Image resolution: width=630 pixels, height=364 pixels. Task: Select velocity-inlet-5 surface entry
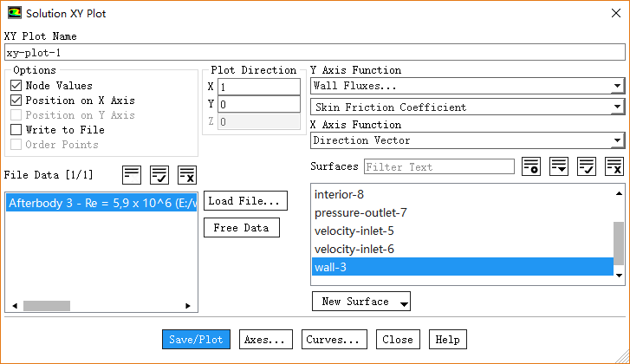[x=354, y=231]
